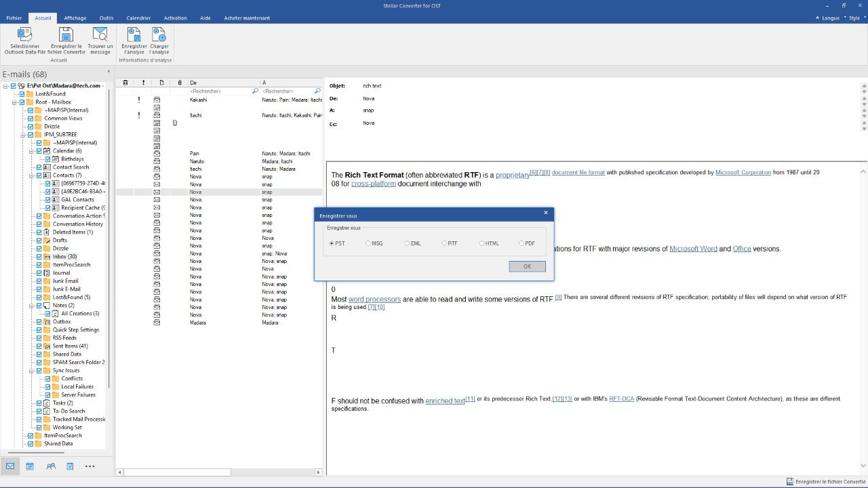Image resolution: width=868 pixels, height=488 pixels.
Task: Select the PST radio option
Action: point(332,243)
